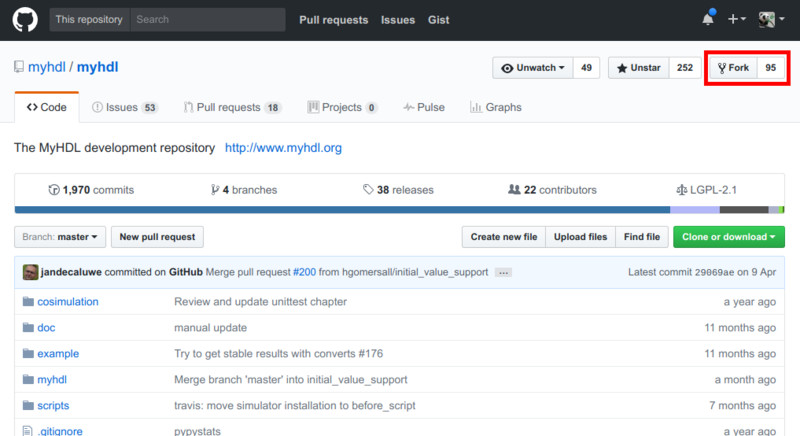Click Issues in top navigation
Screen dimensions: 800x436
(398, 20)
